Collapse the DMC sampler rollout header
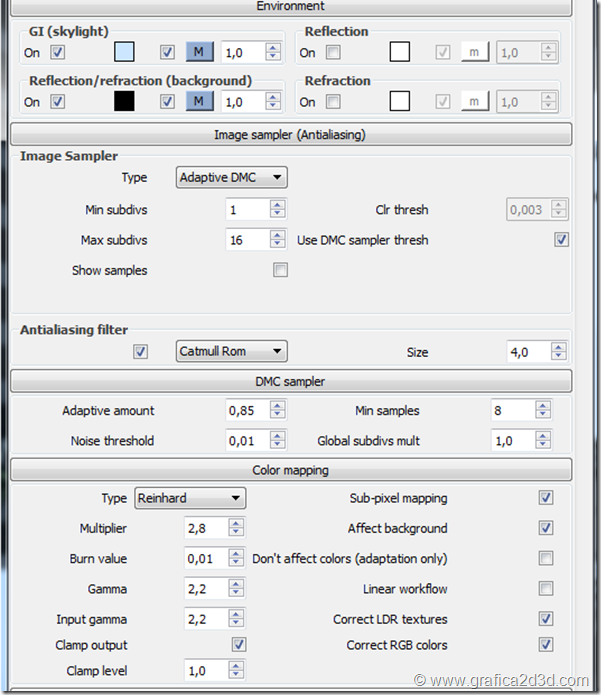601x695 pixels. (x=290, y=381)
